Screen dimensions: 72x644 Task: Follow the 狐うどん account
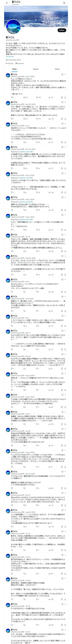coord(62,30)
